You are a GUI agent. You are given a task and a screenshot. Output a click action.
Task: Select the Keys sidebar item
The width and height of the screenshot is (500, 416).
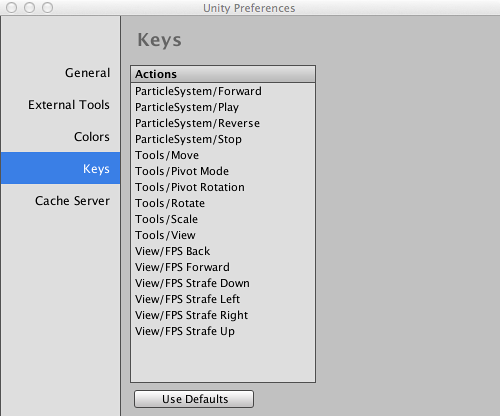[x=60, y=168]
